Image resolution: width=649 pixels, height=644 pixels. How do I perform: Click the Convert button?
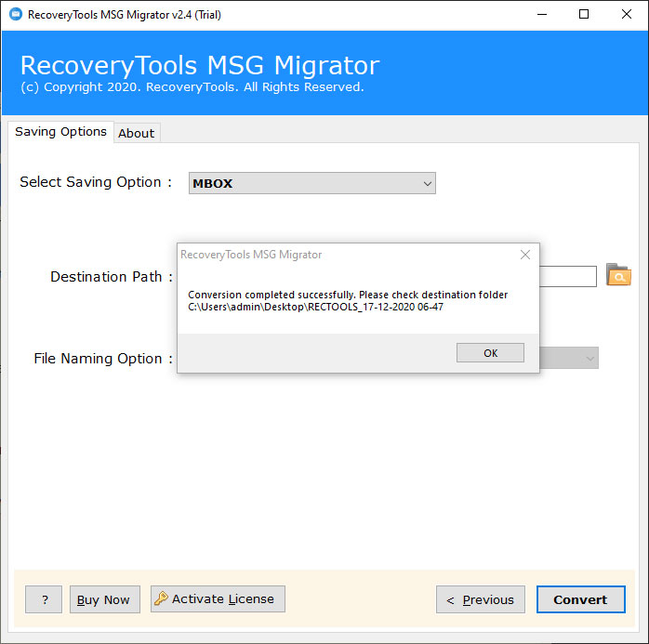581,599
